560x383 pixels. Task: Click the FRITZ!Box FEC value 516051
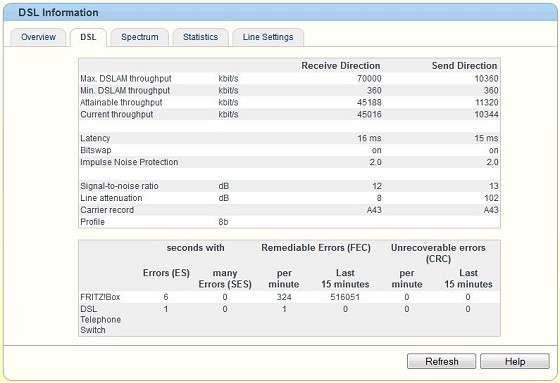pyautogui.click(x=345, y=297)
